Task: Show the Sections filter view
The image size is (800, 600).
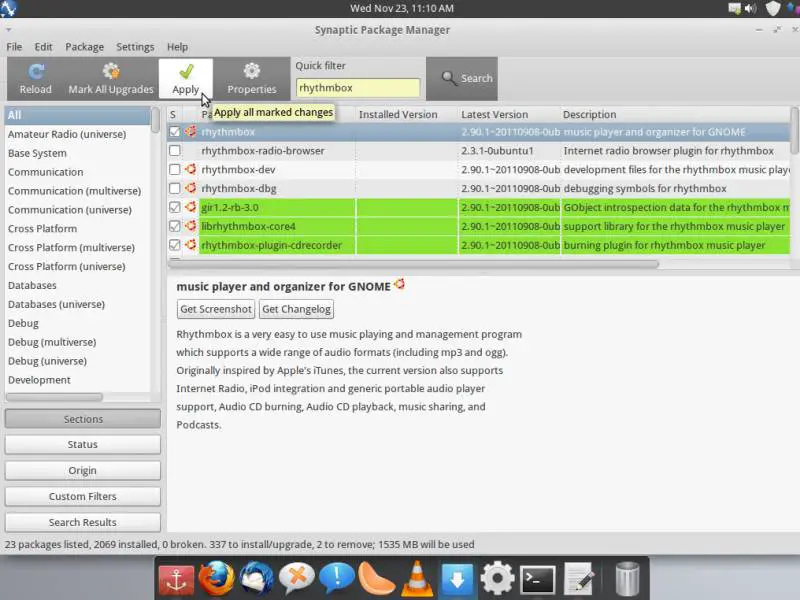Action: (x=83, y=419)
